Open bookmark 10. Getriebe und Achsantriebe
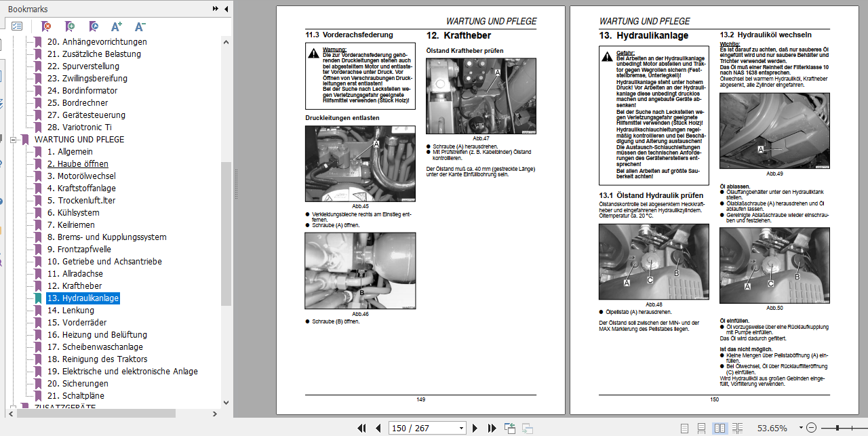 pyautogui.click(x=104, y=262)
